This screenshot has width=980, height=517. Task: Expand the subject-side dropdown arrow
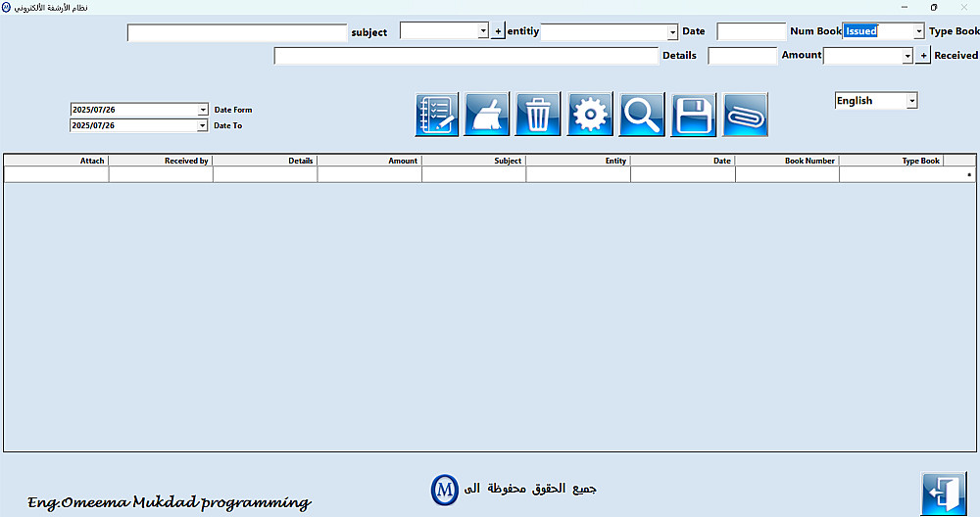(482, 30)
